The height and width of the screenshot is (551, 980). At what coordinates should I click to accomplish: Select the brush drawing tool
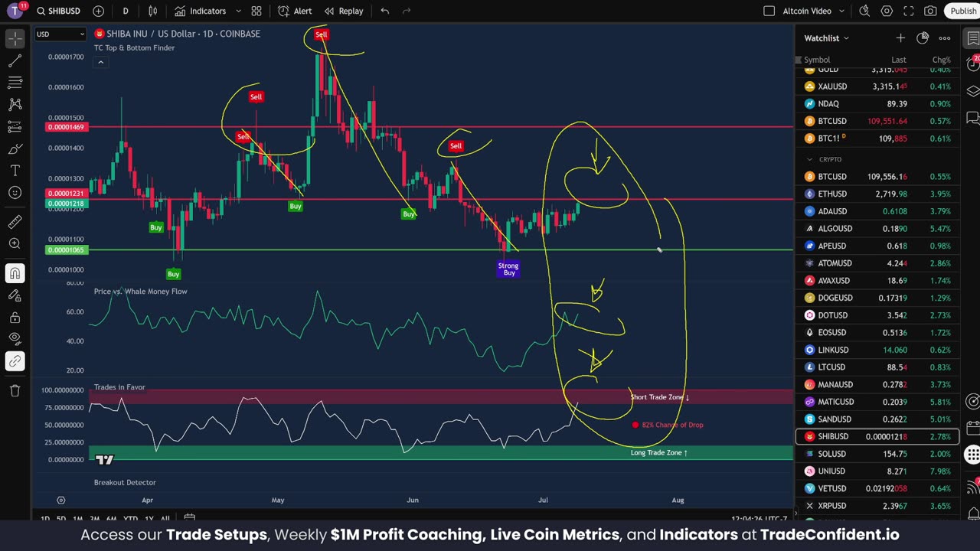tap(15, 148)
